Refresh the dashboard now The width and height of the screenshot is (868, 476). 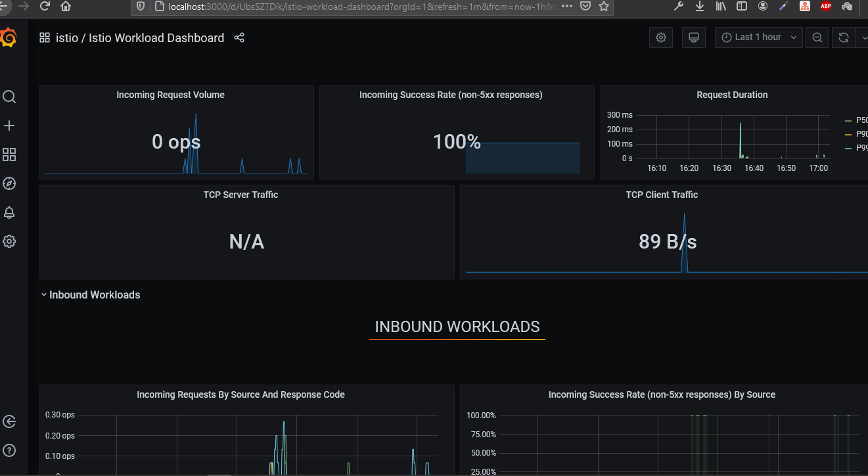point(844,37)
